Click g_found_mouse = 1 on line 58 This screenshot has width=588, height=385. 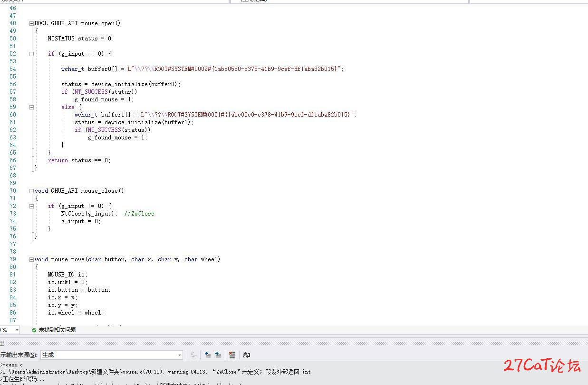pos(104,99)
